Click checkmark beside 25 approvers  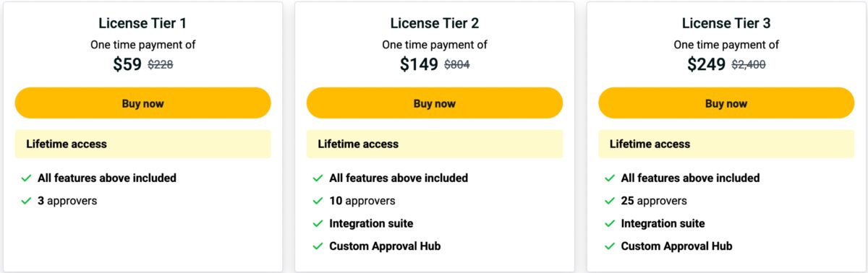tap(609, 201)
